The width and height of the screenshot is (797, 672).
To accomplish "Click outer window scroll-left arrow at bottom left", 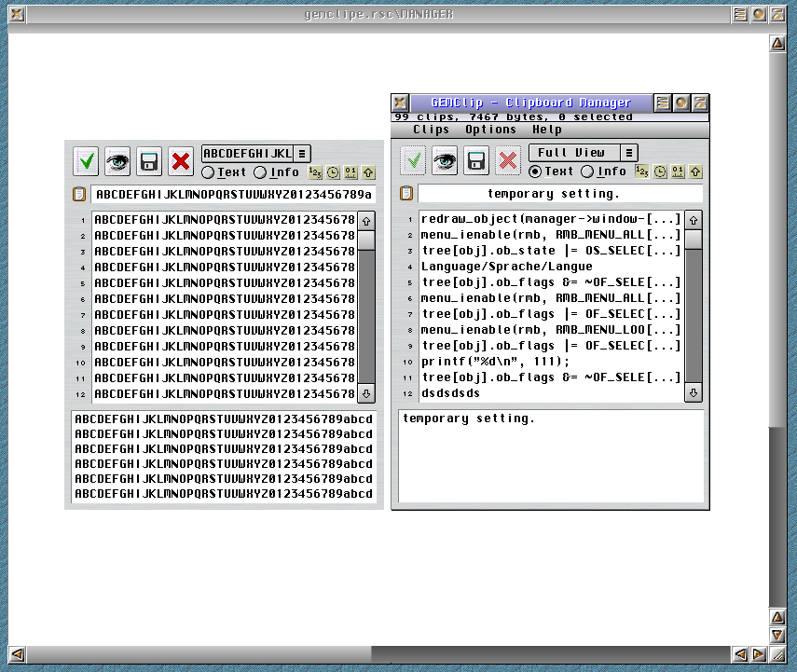I will (x=17, y=654).
